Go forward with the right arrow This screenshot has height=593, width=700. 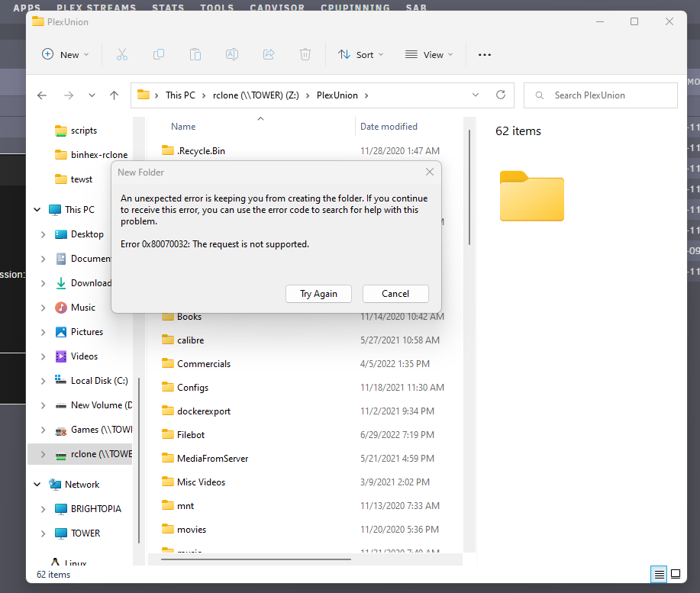[68, 95]
